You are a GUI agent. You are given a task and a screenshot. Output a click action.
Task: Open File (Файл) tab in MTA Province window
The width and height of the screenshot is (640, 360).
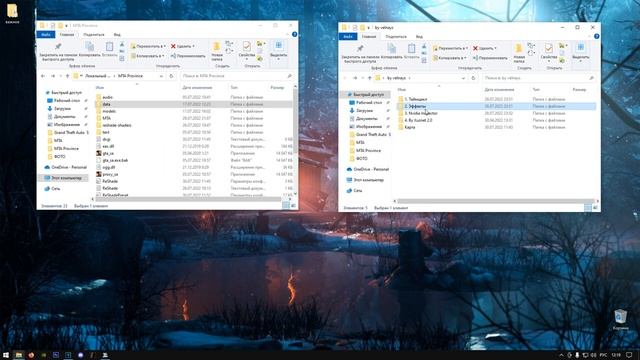(x=46, y=35)
